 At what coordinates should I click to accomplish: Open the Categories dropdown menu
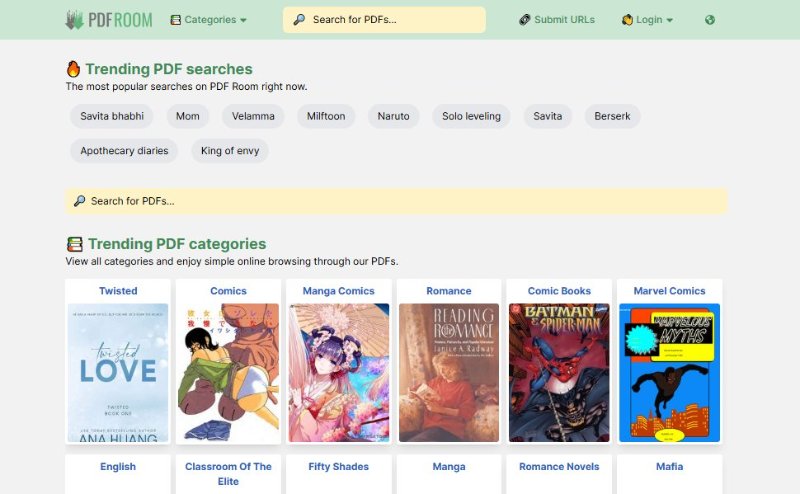(x=208, y=20)
